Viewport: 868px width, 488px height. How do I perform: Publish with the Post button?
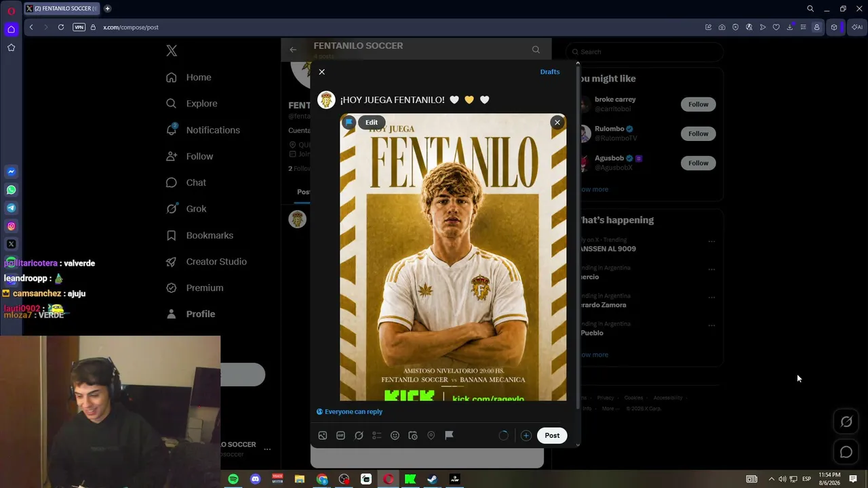(552, 436)
